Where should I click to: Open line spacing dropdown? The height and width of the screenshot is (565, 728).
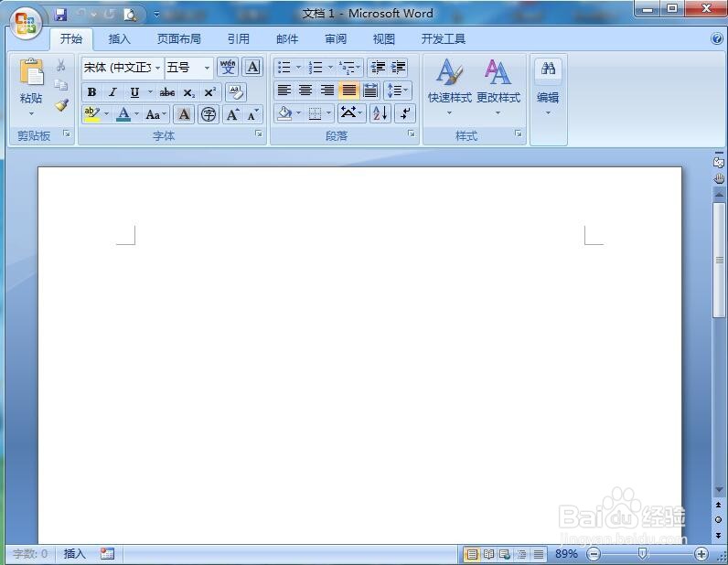397,91
